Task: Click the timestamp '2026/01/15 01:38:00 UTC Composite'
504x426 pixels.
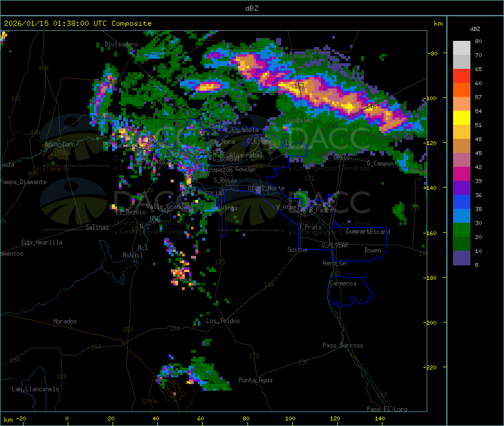Action: click(x=77, y=24)
